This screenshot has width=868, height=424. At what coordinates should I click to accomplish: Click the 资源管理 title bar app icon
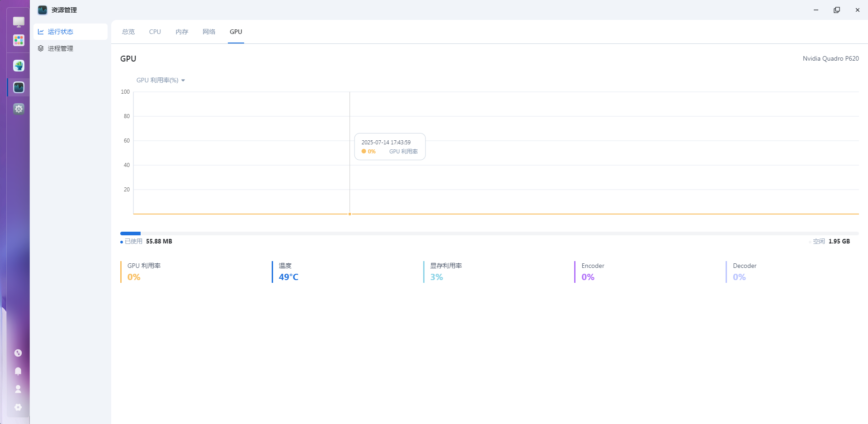point(42,10)
